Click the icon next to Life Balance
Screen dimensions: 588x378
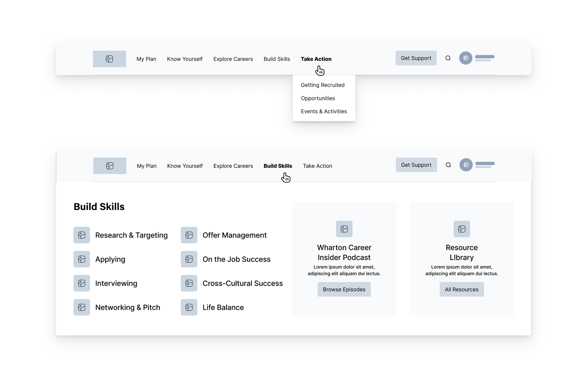[189, 307]
